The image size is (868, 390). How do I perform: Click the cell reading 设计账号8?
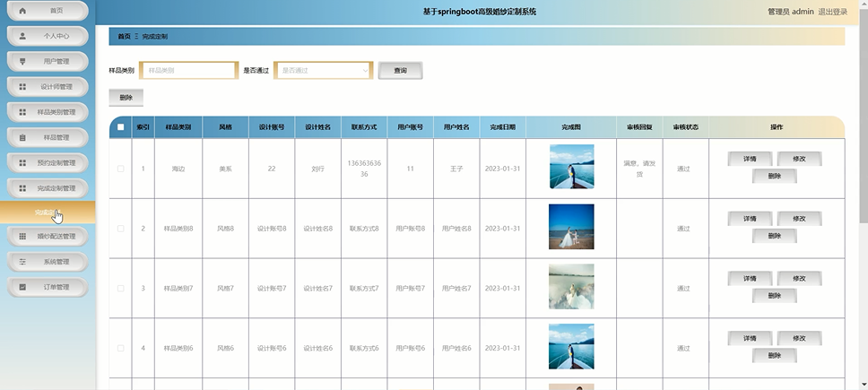coord(272,229)
